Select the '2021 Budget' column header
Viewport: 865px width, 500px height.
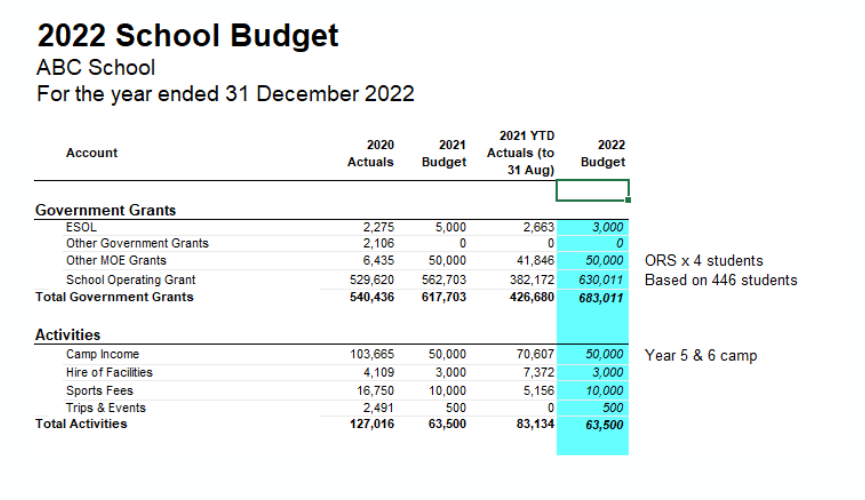[444, 153]
